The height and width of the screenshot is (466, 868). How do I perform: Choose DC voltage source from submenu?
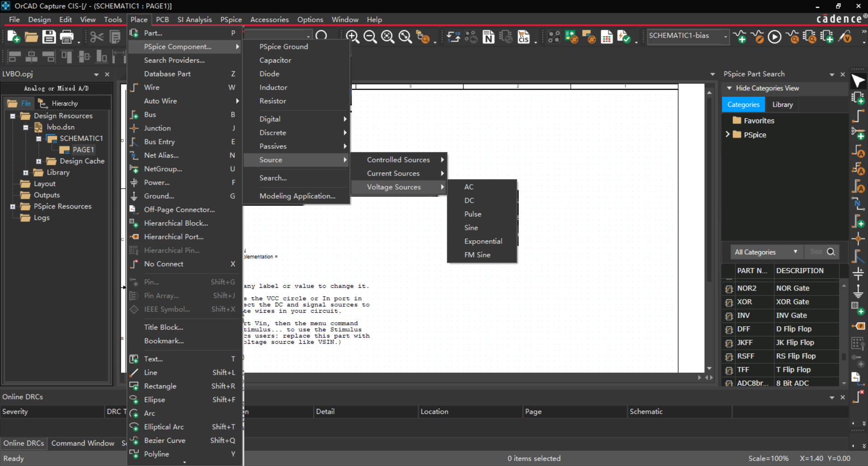tap(482, 200)
